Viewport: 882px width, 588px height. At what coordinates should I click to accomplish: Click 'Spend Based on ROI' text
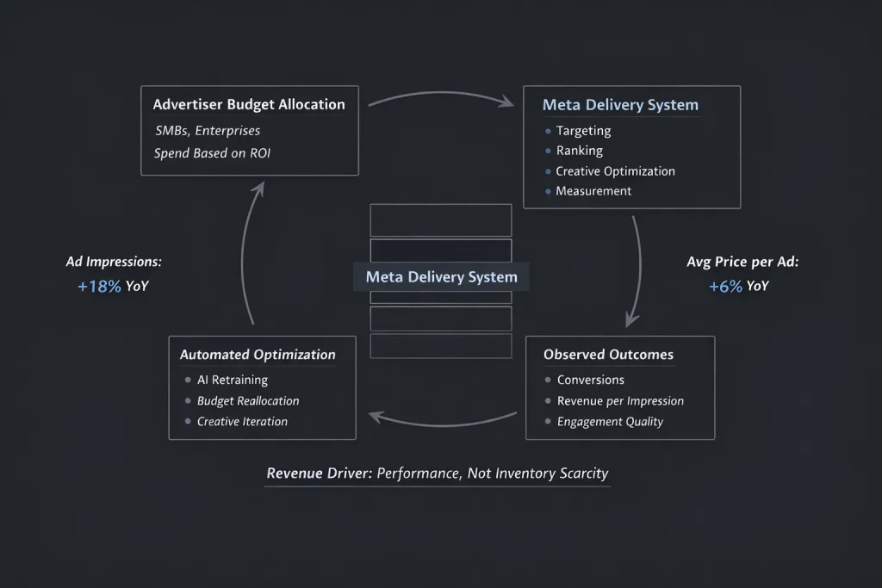click(x=212, y=153)
